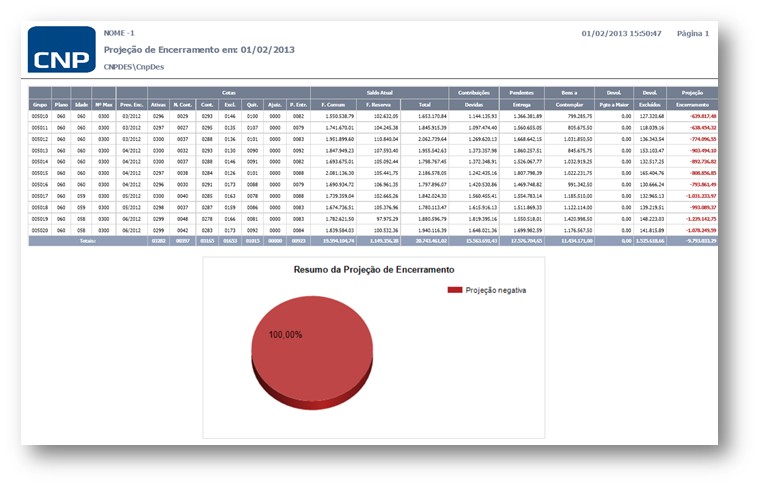Click Bens a Contemplar value 799.285,75
760x487 pixels.
click(580, 116)
